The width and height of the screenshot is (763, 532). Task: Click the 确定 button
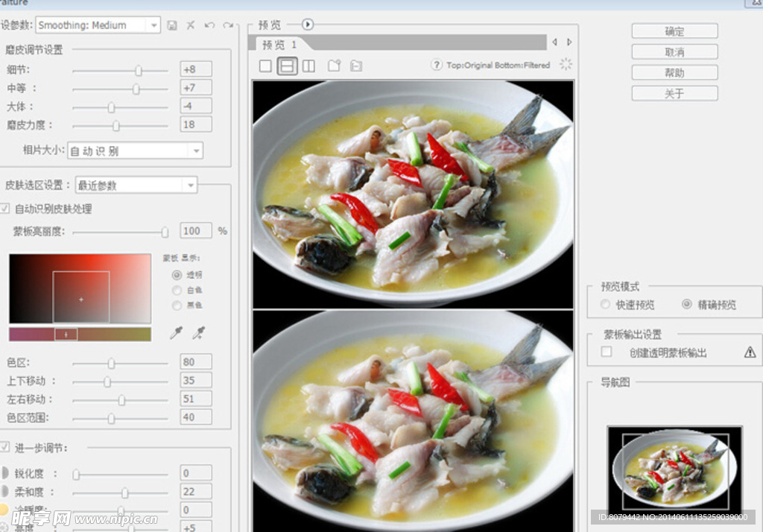tap(674, 31)
